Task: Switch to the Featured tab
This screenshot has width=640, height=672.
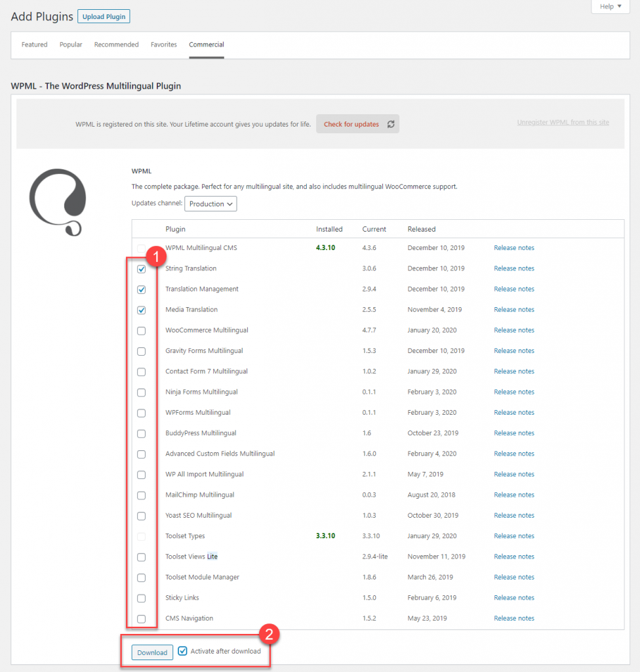Action: tap(34, 44)
